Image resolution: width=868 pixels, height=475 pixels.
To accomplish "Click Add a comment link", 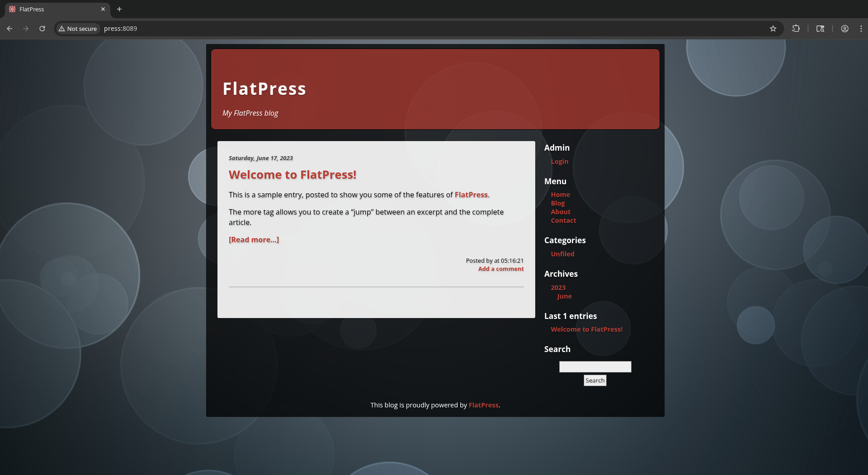I will [501, 269].
